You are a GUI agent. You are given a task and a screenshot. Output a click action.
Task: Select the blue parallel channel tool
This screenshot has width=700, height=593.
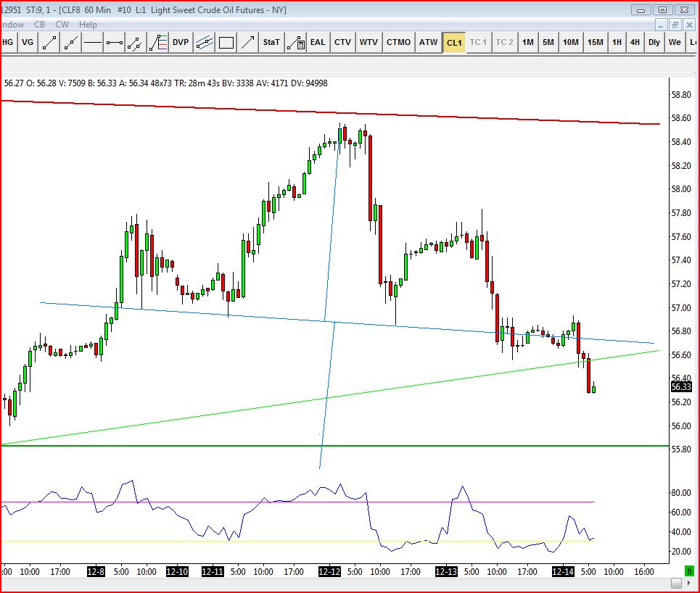click(x=204, y=42)
